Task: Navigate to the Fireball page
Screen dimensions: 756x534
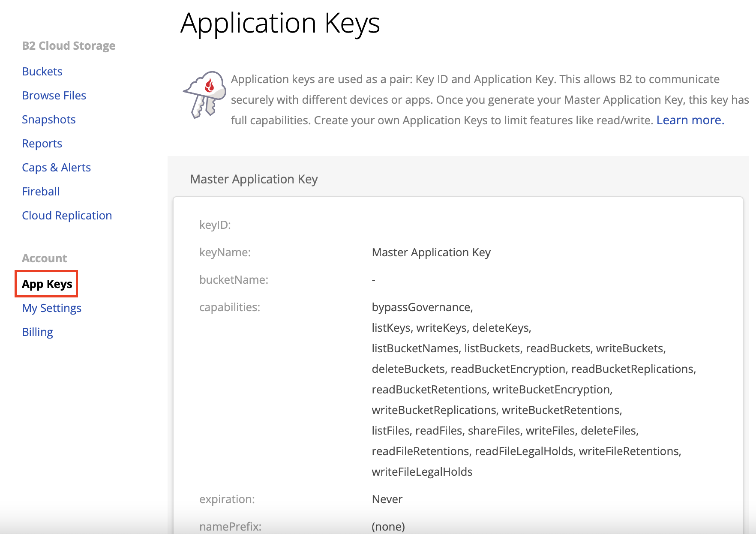Action: [41, 192]
